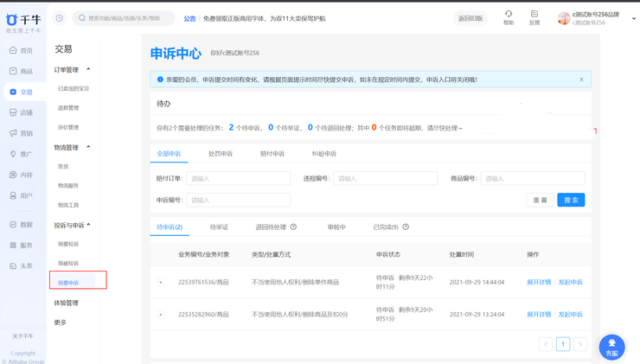Image resolution: width=640 pixels, height=364 pixels.
Task: Collapse the 订单管理 menu section
Action: [88, 70]
